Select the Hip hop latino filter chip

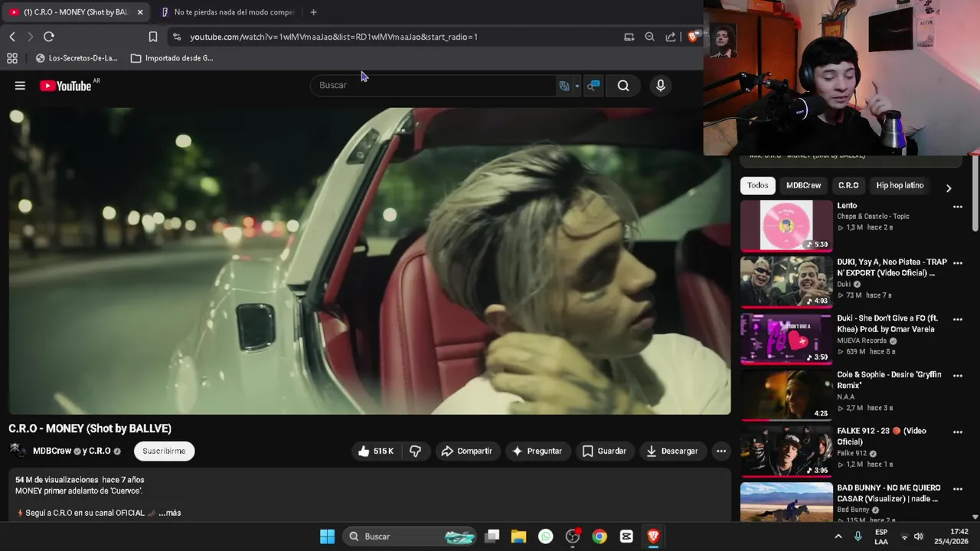(900, 185)
